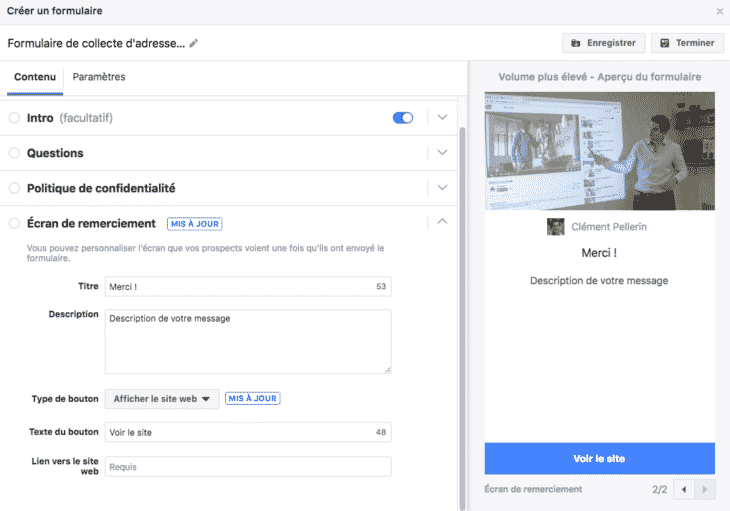Select the Intro section radio circle

(14, 118)
